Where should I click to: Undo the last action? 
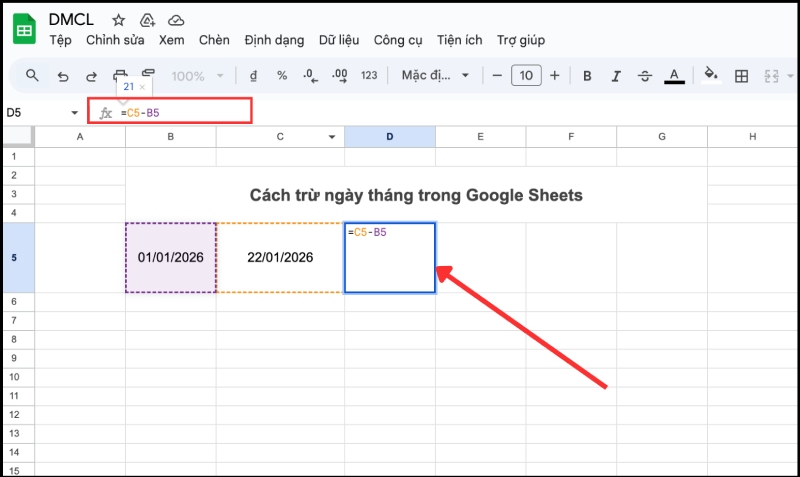pyautogui.click(x=62, y=76)
